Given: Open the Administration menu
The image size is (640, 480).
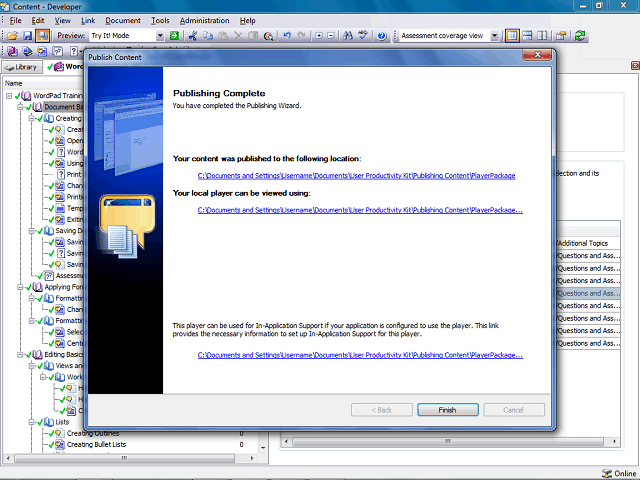Looking at the screenshot, I should coord(204,20).
